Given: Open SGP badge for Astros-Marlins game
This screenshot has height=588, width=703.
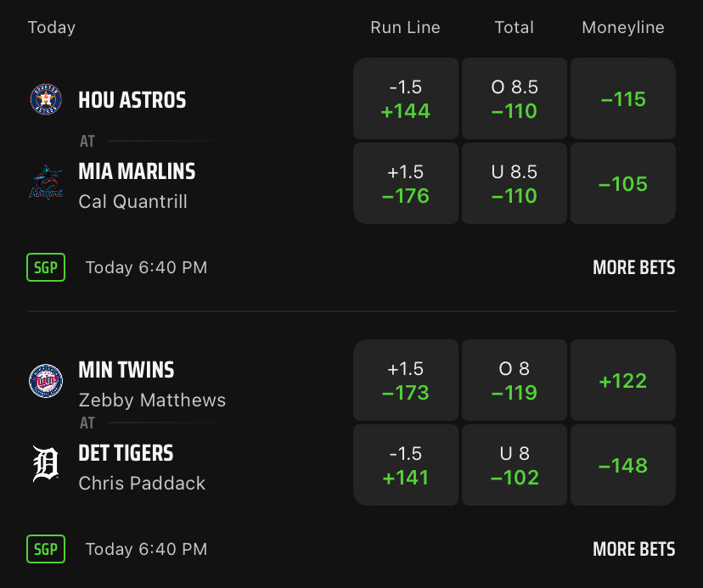Looking at the screenshot, I should click(x=46, y=267).
